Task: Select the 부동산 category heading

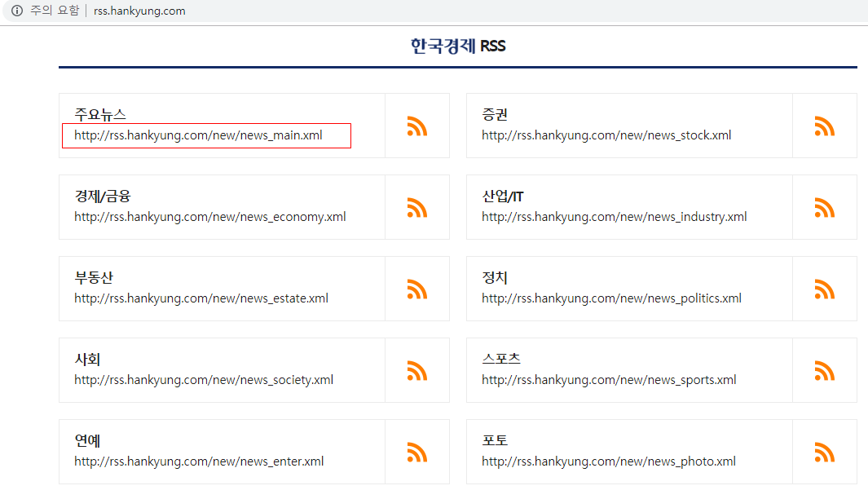Action: point(94,277)
